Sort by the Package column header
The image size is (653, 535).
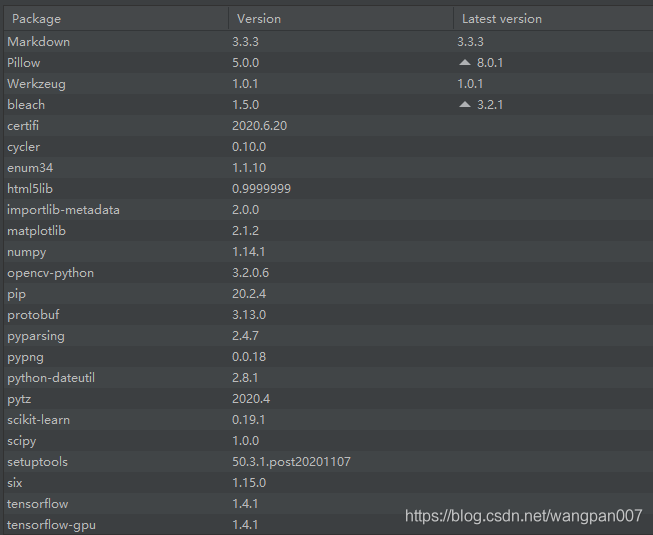pyautogui.click(x=36, y=19)
